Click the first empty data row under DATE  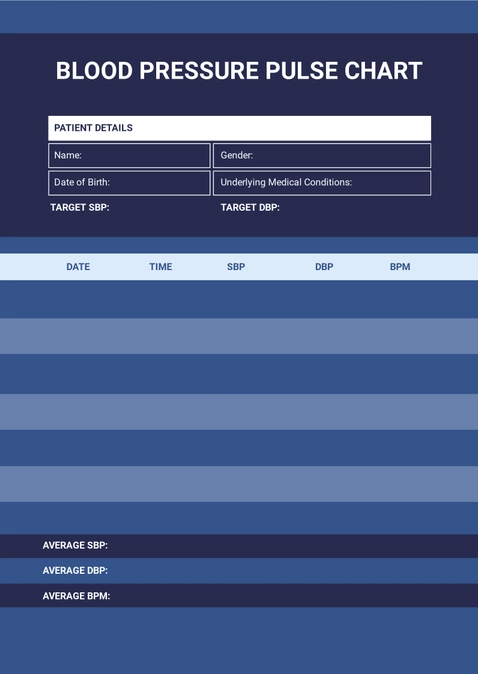click(78, 299)
